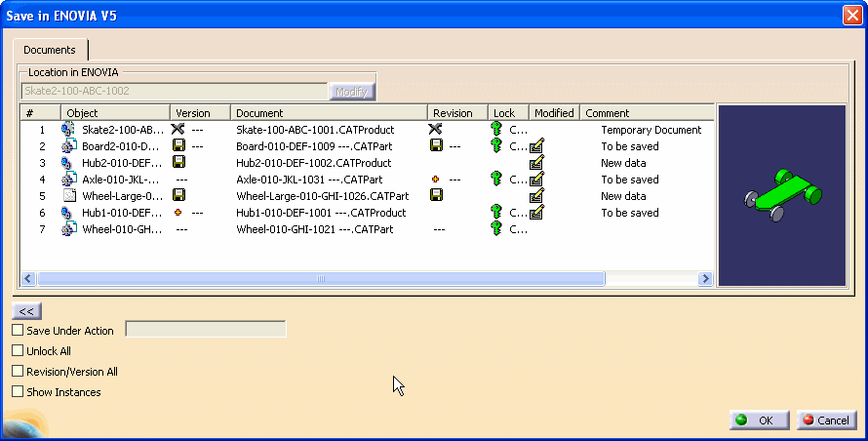Select Wheel-010-GHI-1021 ---.CATPart document entry
868x441 pixels.
click(314, 229)
